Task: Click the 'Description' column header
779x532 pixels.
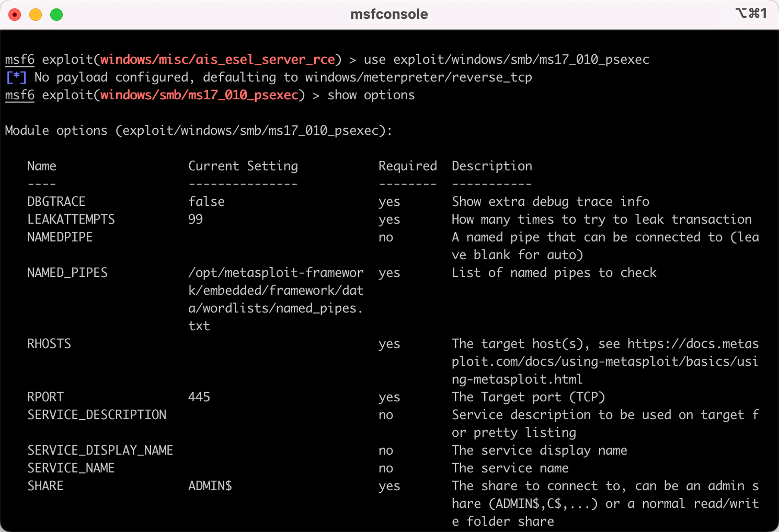Action: tap(492, 166)
